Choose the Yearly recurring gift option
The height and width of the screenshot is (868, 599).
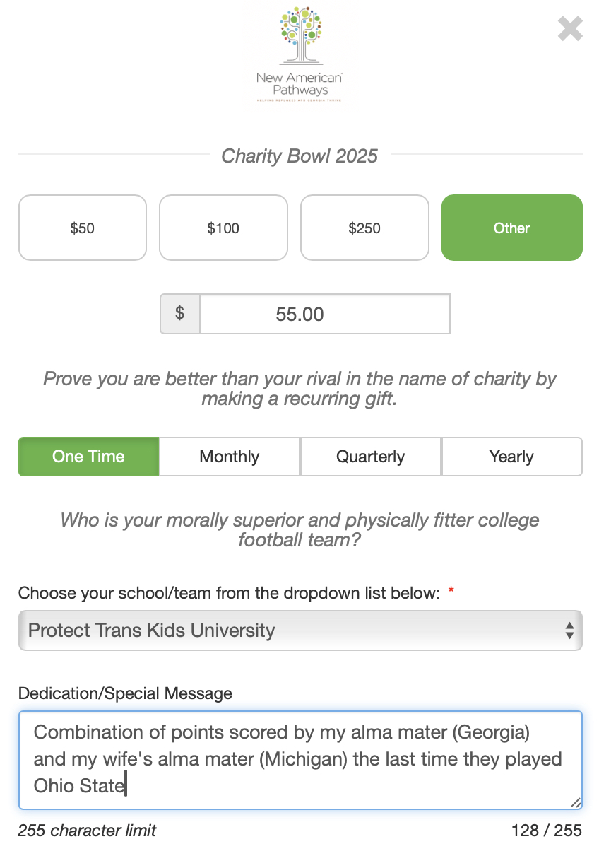511,457
